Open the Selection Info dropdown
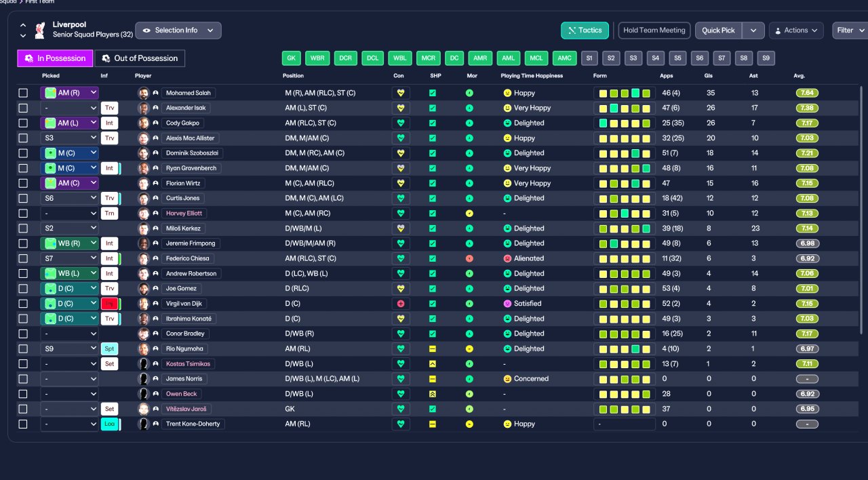Viewport: 868px width, 480px height. [178, 31]
